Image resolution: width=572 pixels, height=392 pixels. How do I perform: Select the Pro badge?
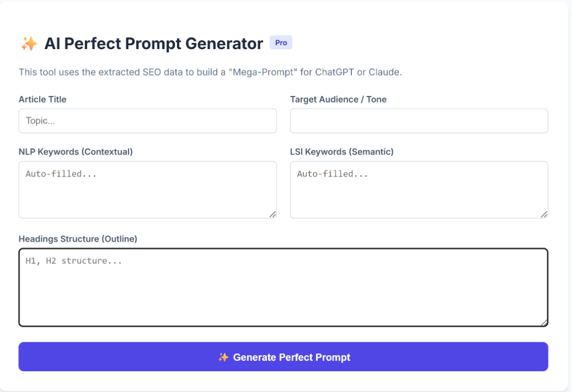pyautogui.click(x=281, y=42)
